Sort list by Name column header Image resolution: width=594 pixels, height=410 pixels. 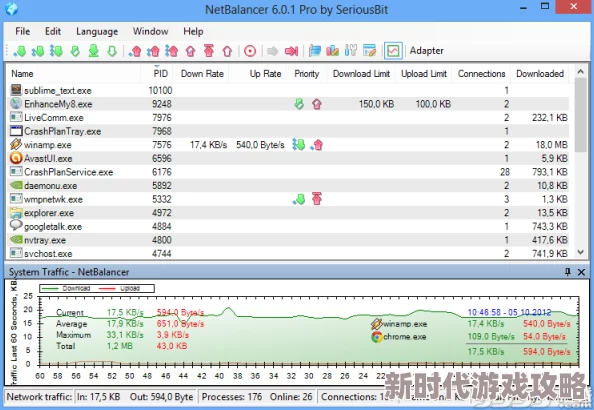73,74
